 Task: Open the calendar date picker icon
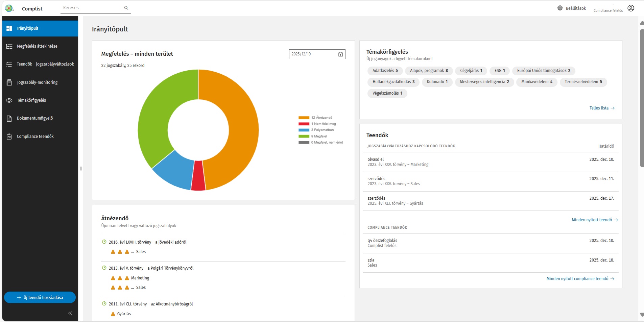340,54
